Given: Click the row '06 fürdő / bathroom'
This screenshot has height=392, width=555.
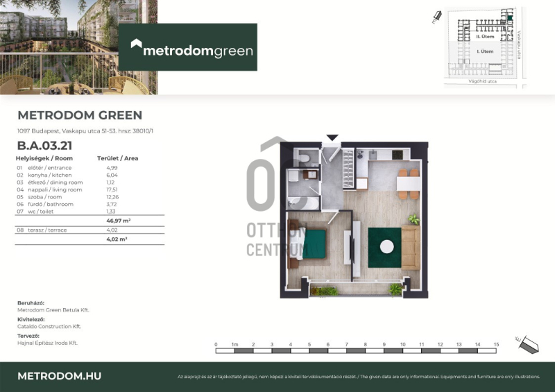Looking at the screenshot, I should click(67, 204).
